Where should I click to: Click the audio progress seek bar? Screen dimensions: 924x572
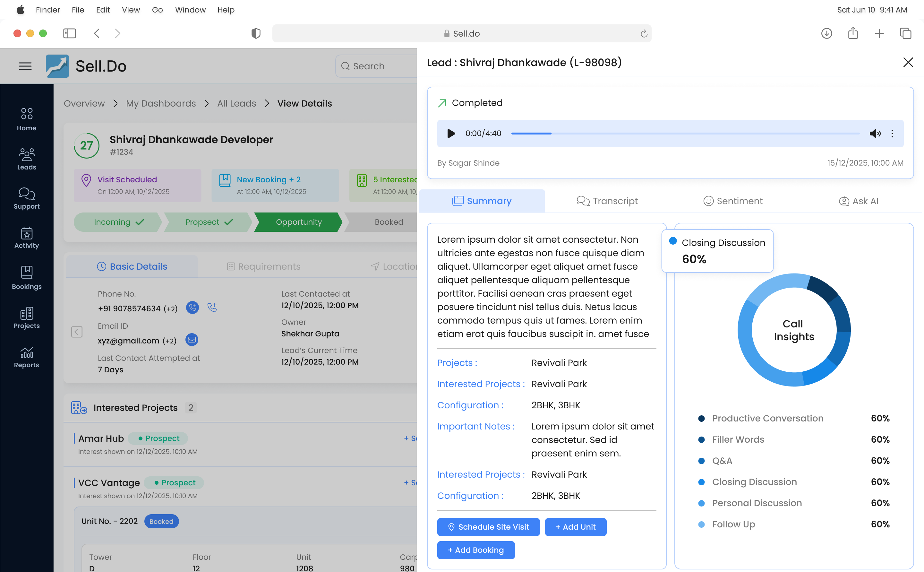pos(685,133)
